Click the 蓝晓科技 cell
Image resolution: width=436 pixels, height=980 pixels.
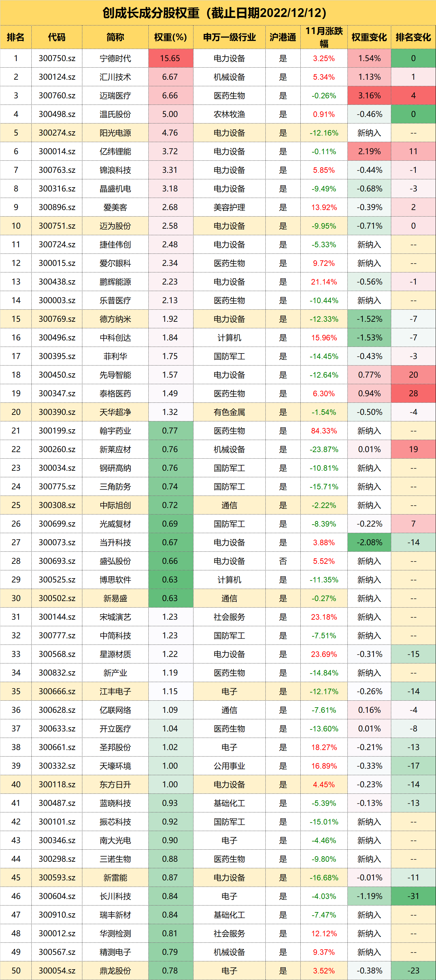coord(115,803)
